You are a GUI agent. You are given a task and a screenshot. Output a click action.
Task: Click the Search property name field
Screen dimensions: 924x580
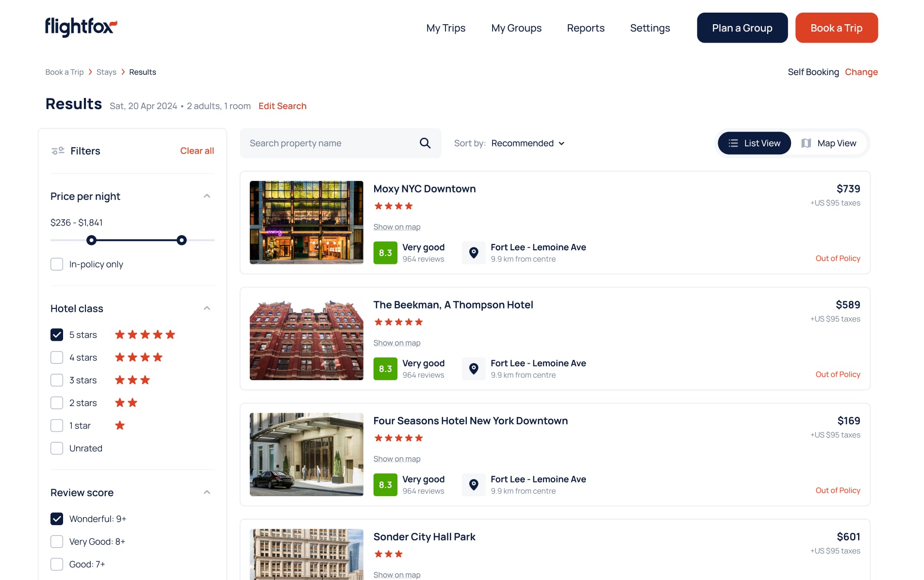[x=340, y=143]
